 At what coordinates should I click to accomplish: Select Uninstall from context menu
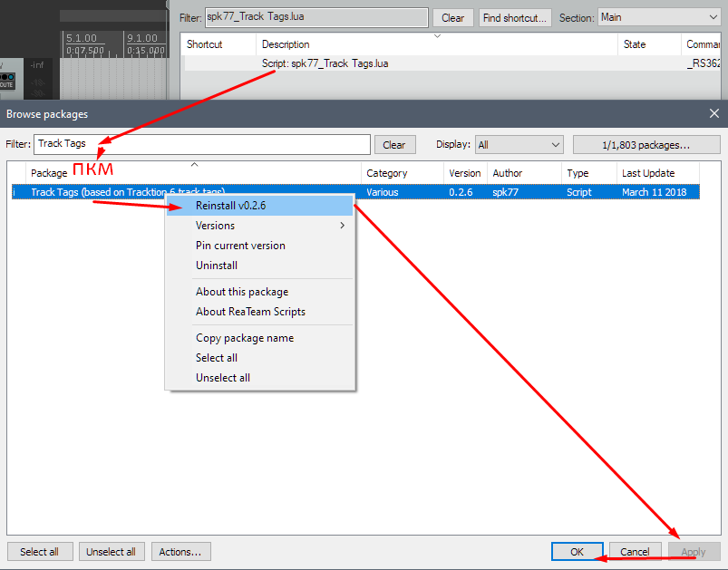[260, 266]
